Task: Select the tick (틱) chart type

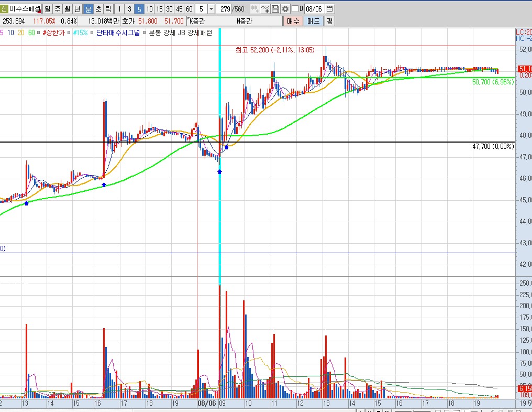Action: (108, 9)
